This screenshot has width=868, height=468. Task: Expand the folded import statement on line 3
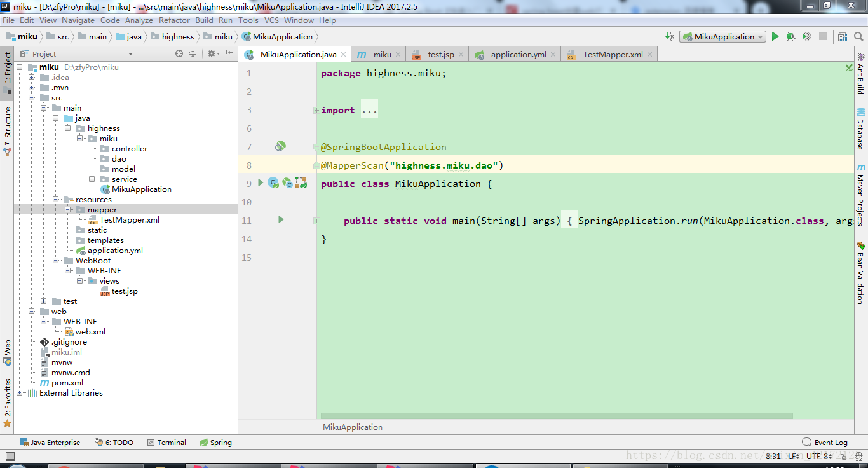316,110
